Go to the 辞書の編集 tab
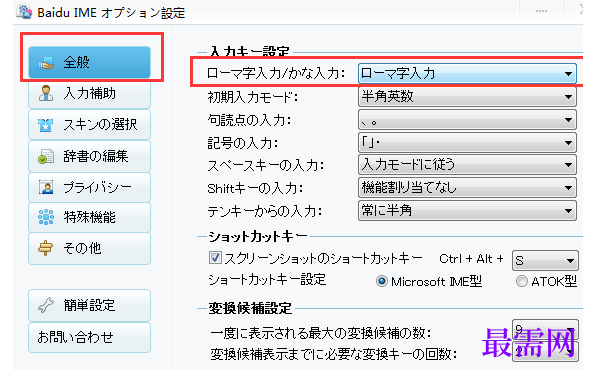Viewport: 594px width, 374px height. (x=89, y=156)
